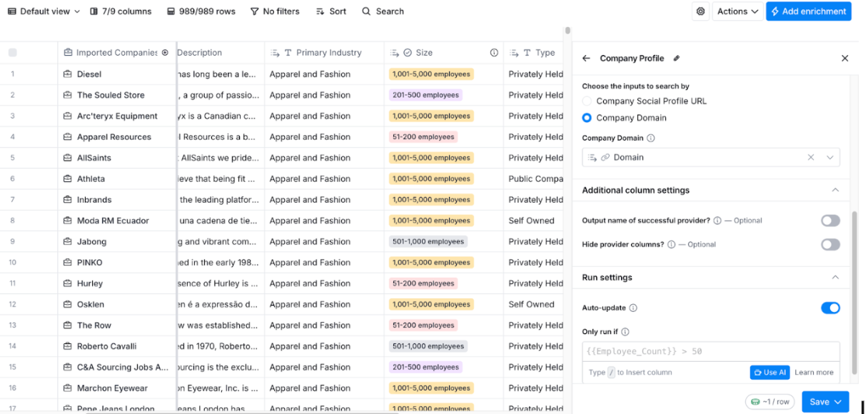Click the company icon beside Athleta
This screenshot has width=868, height=414.
(68, 178)
